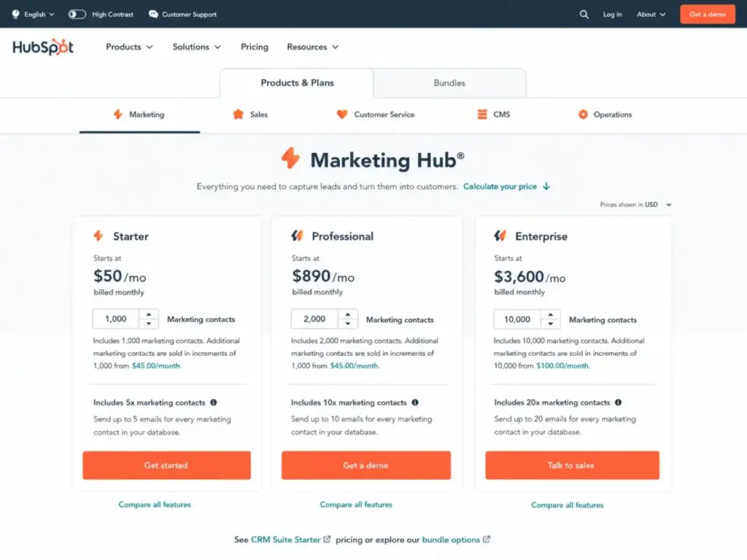
Task: Click Get a demo in the top bar
Action: click(708, 15)
